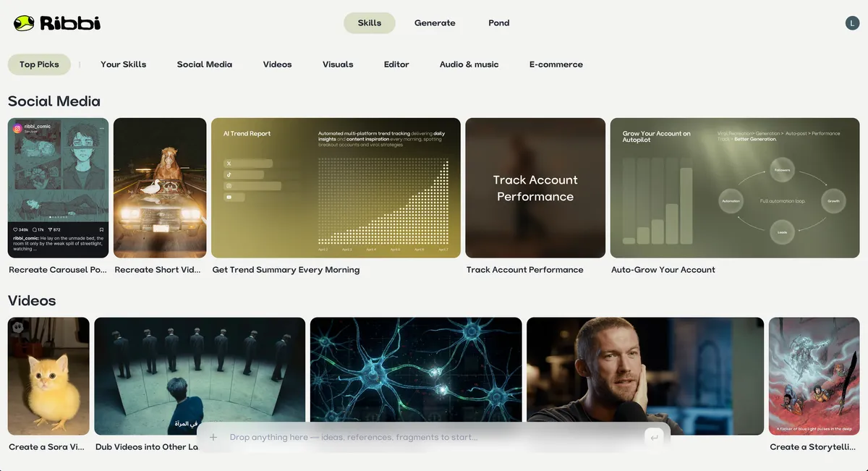Open the mirror room dub video thumbnail

tap(200, 376)
